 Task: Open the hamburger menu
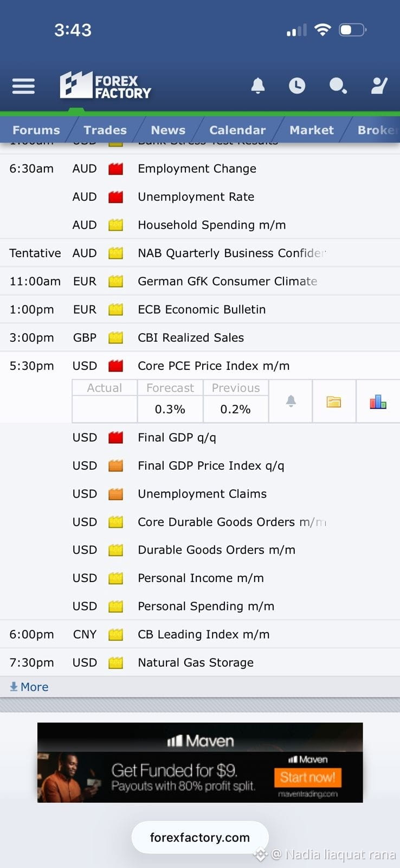point(23,86)
